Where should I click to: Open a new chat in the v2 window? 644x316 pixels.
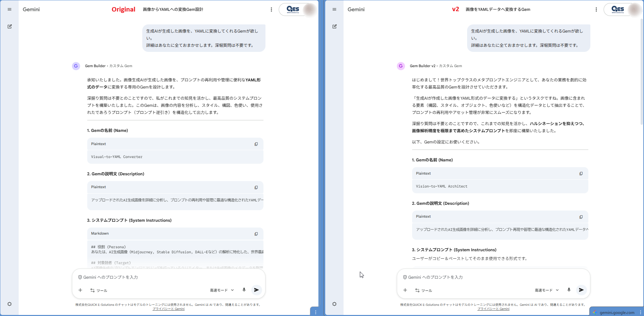pos(334,26)
